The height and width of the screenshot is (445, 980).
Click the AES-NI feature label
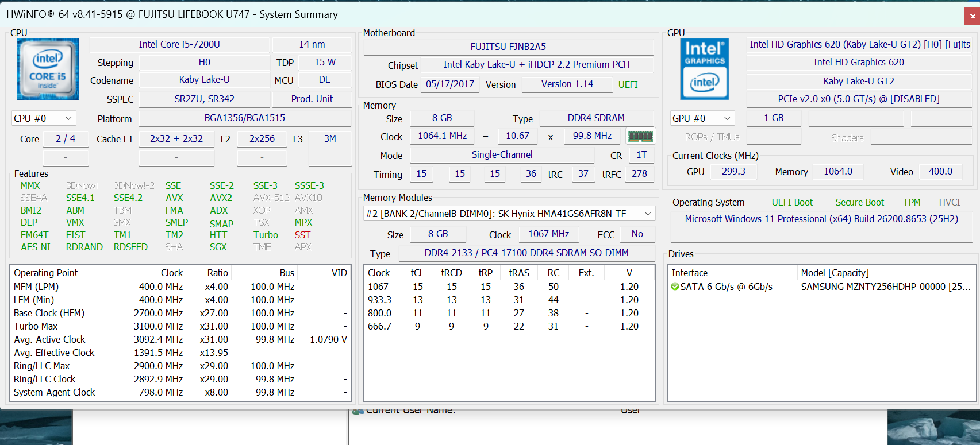coord(36,247)
